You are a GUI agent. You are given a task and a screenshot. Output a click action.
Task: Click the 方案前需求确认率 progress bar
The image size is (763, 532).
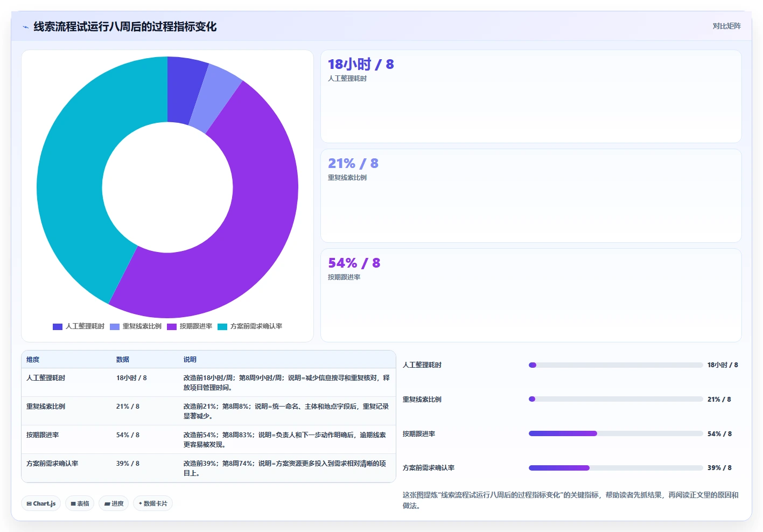[616, 468]
